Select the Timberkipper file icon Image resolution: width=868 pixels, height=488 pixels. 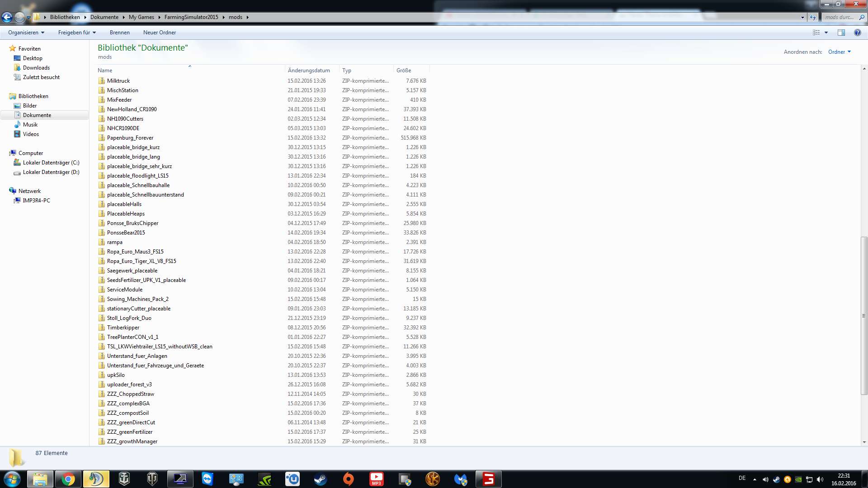coord(101,328)
